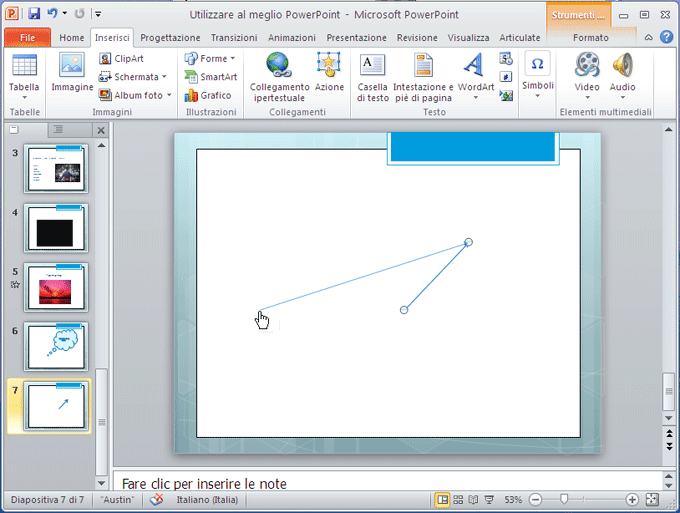The image size is (680, 513).
Task: Insert a picture using the Immagine icon
Action: [72, 65]
